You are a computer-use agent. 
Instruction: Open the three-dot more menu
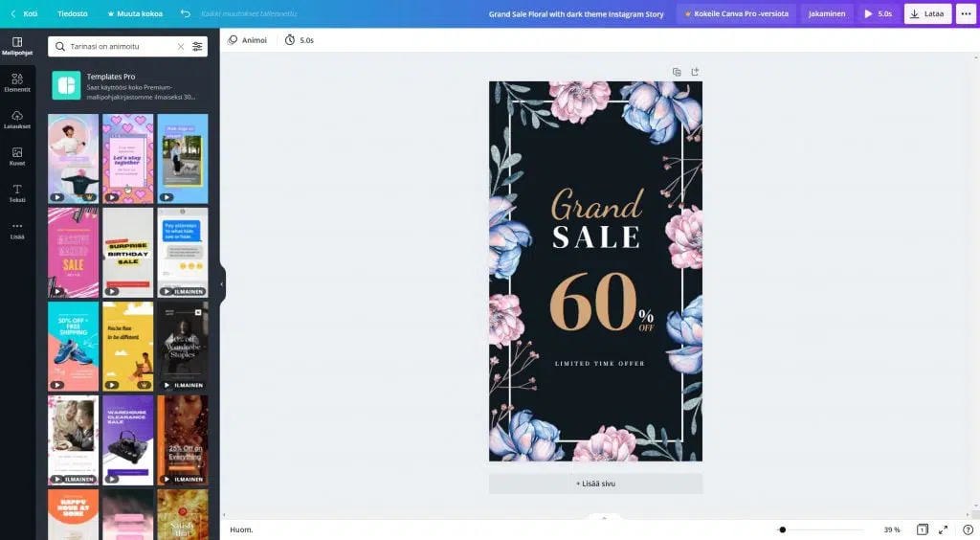[967, 13]
